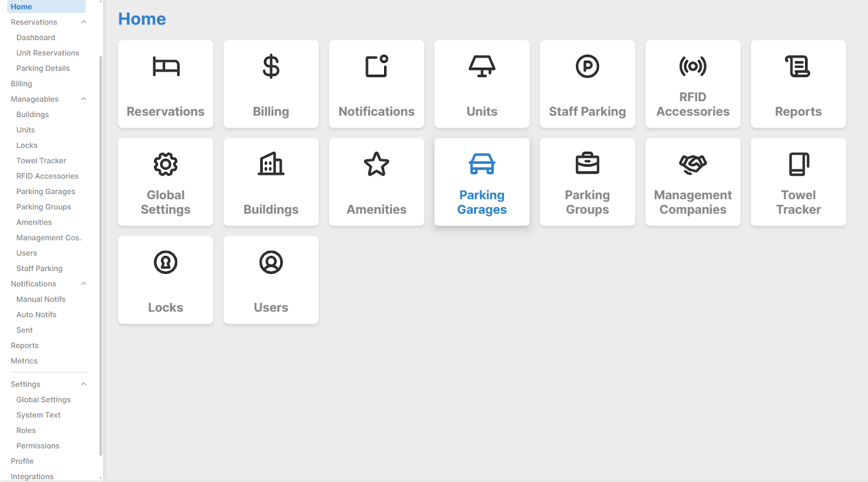Open Billing via the dollar sign icon
The width and height of the screenshot is (868, 482).
[x=271, y=67]
